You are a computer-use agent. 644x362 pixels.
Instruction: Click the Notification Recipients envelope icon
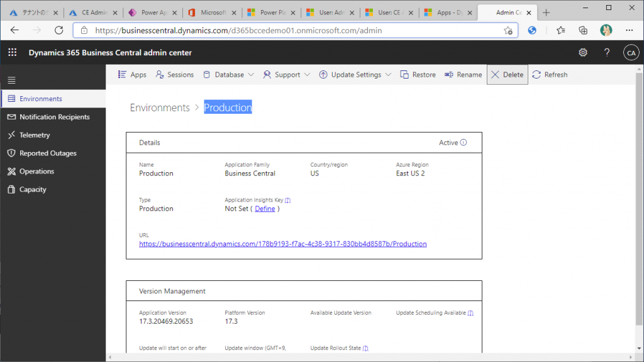click(x=11, y=117)
